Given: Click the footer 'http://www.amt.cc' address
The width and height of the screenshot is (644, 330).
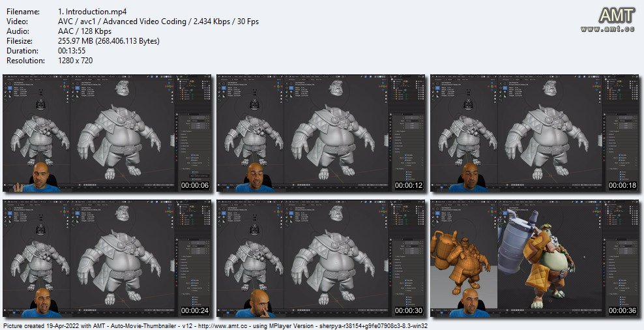Looking at the screenshot, I should pyautogui.click(x=223, y=326).
